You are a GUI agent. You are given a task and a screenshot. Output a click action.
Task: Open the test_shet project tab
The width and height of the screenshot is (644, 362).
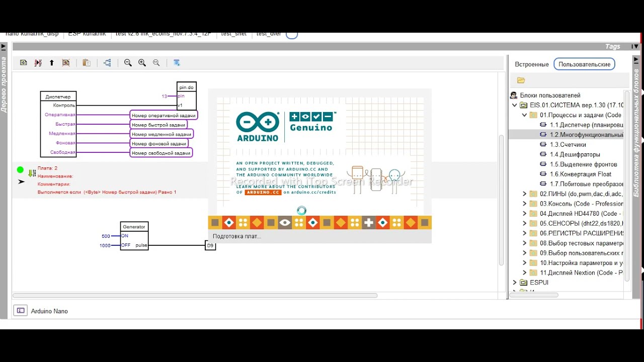pos(233,35)
